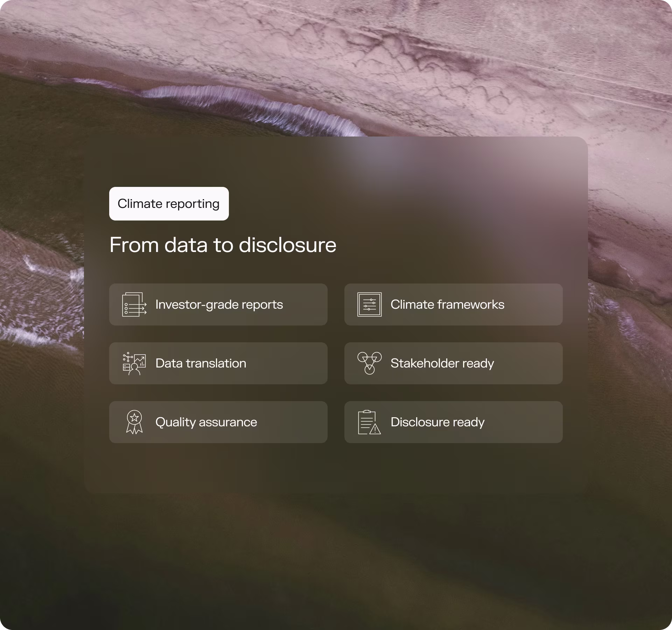Click the Disclosure ready clipboard warning icon
The height and width of the screenshot is (630, 672).
pos(369,422)
